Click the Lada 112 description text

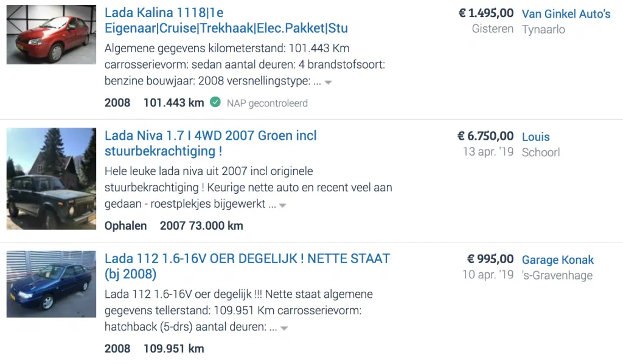238,311
